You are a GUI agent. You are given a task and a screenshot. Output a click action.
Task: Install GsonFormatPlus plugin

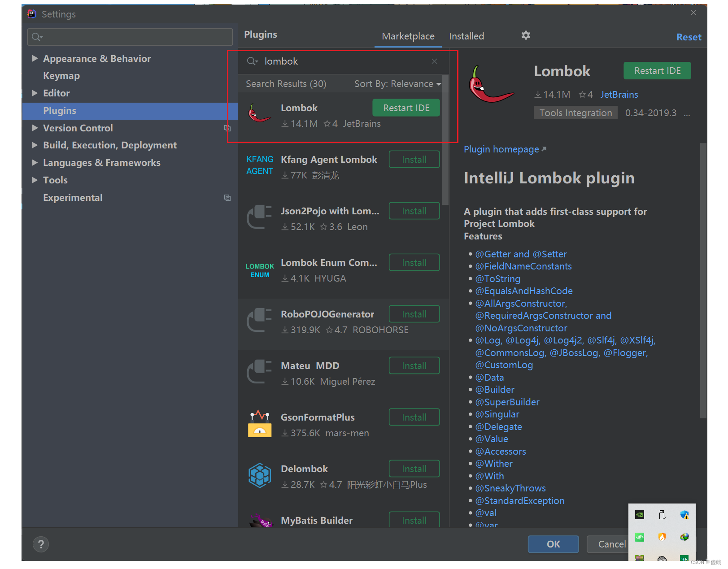414,417
